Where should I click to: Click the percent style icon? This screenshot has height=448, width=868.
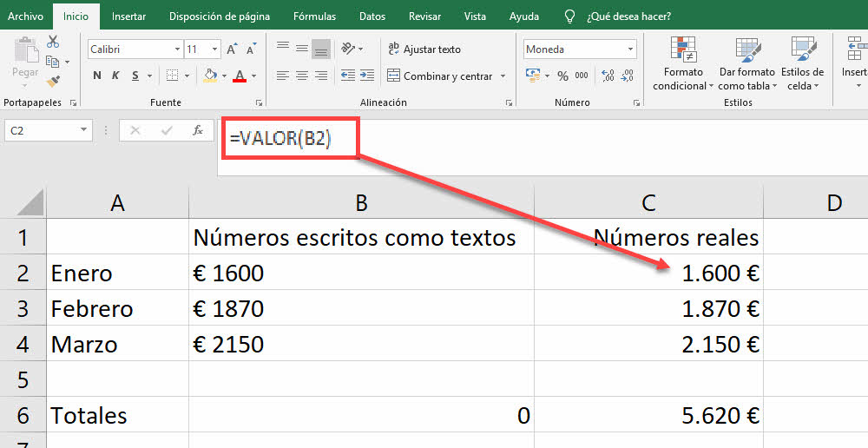(x=562, y=76)
